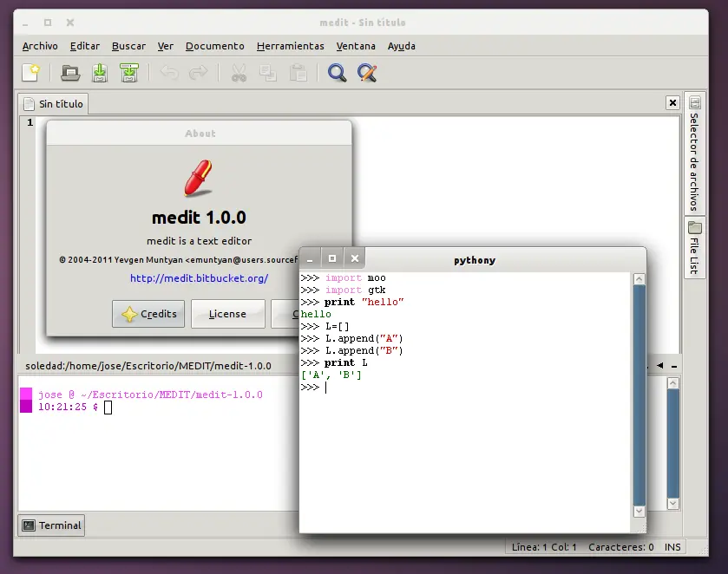Screen dimensions: 728x574
Task: Click License button in About dialog
Action: 228,314
